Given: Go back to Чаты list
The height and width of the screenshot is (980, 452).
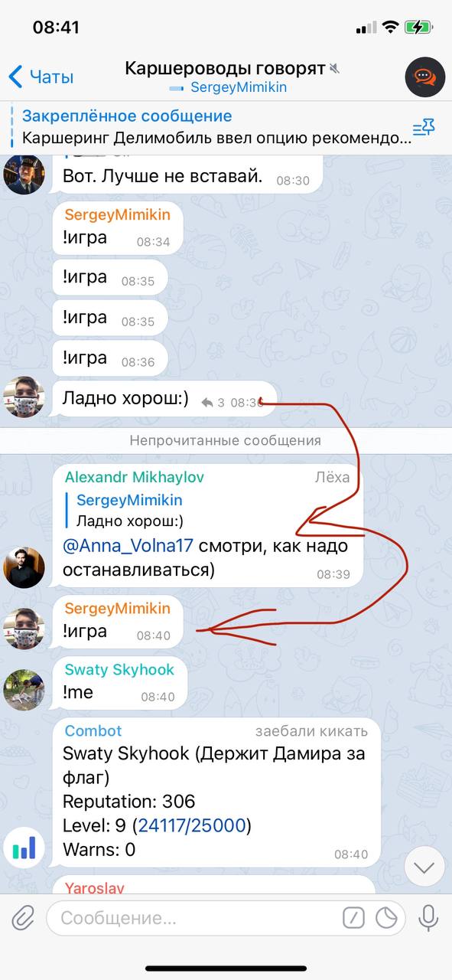Looking at the screenshot, I should (41, 77).
